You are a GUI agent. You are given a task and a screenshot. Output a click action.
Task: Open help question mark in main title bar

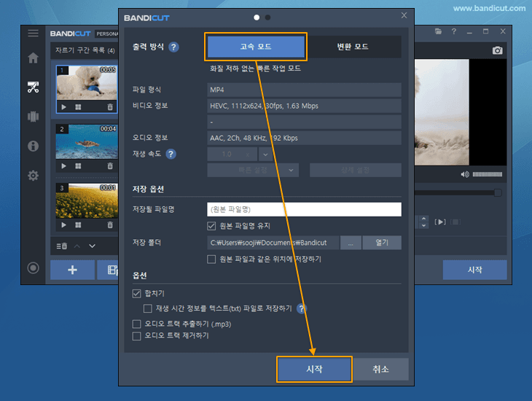[453, 31]
